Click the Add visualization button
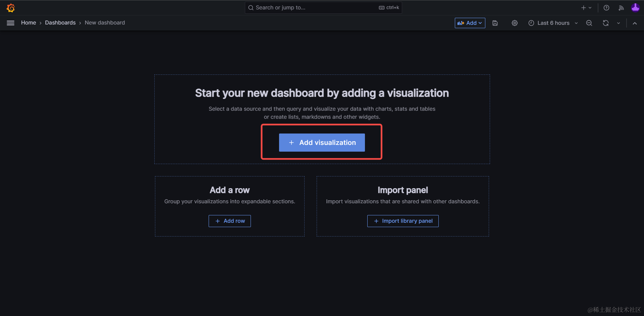This screenshot has width=644, height=316. (x=322, y=143)
